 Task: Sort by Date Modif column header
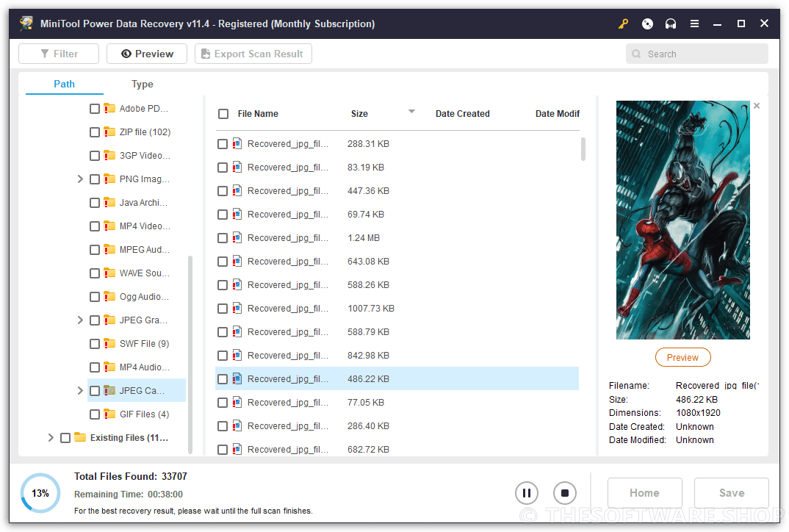coord(558,114)
